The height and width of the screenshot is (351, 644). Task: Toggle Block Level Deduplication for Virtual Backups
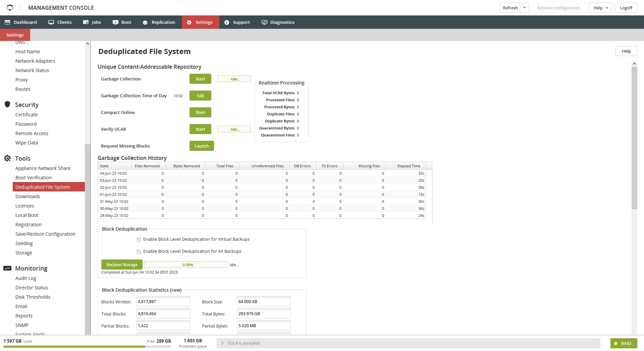(x=139, y=239)
